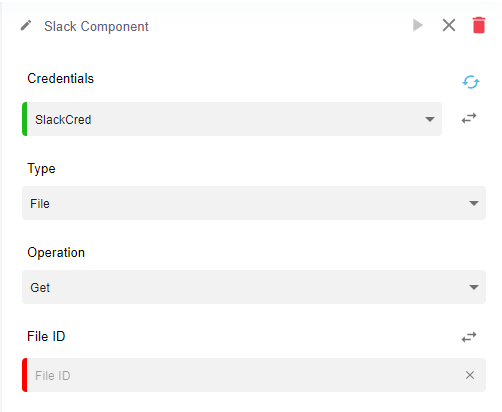Expand the Type dropdown showing File
502x412 pixels.
pyautogui.click(x=254, y=203)
